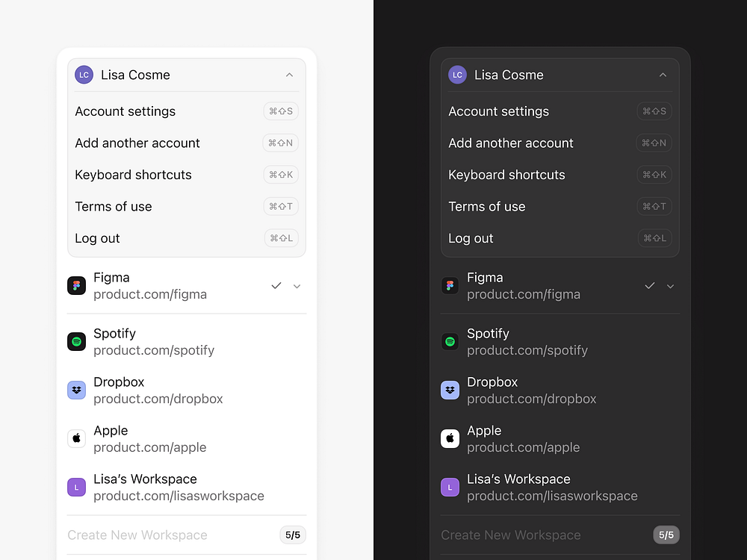Image resolution: width=747 pixels, height=560 pixels.
Task: Click the Spotify icon in dark panel
Action: [450, 342]
